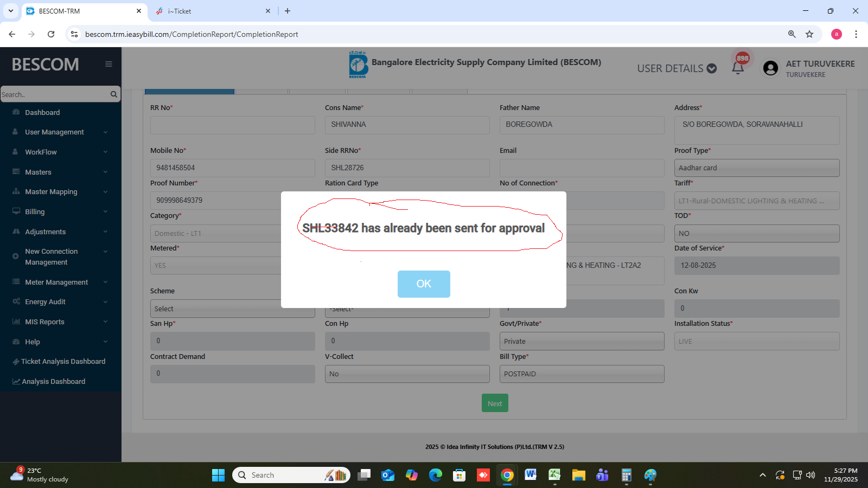Open the Govt/Private dropdown
This screenshot has height=488, width=868.
pos(582,341)
